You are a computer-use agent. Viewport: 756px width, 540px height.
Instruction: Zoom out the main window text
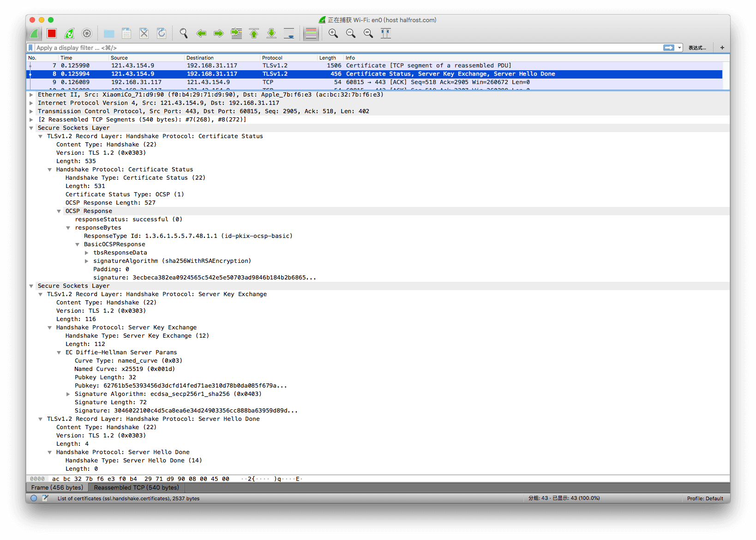point(351,33)
